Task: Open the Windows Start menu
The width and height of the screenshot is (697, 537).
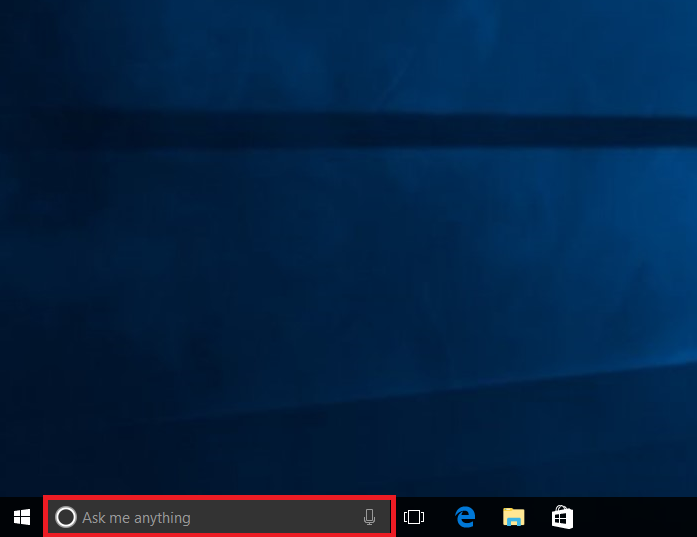Action: pos(22,517)
